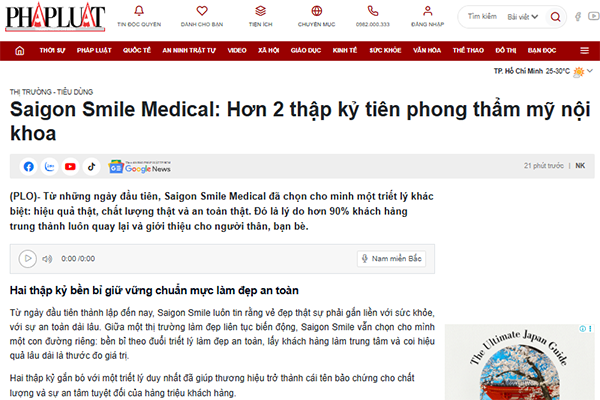
Task: Click the Tìm kiếm search field
Action: coord(482,16)
